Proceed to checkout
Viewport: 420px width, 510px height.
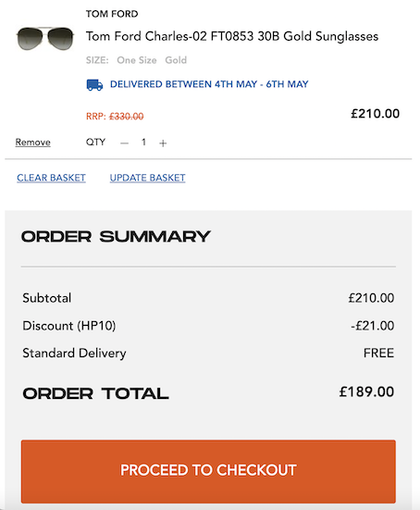click(x=208, y=471)
